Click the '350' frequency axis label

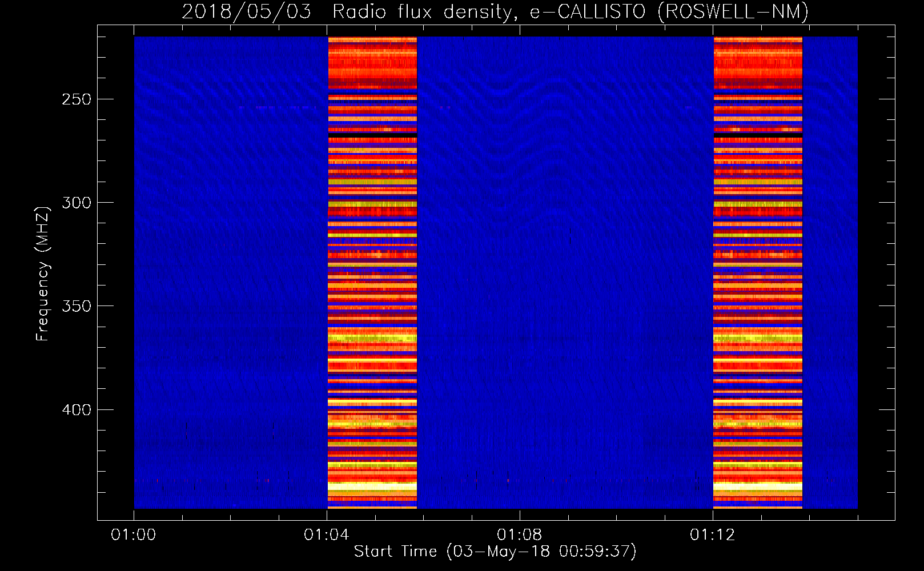tap(77, 306)
